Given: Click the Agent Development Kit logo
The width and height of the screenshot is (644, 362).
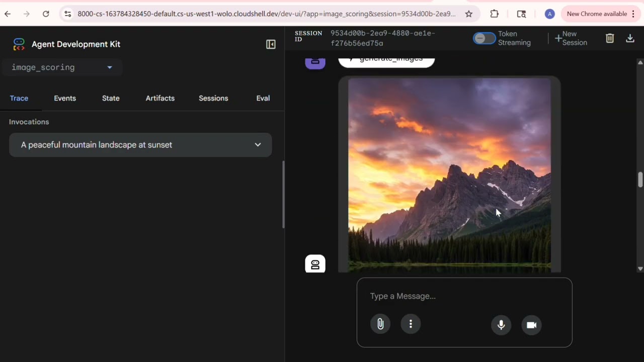Looking at the screenshot, I should (x=19, y=44).
